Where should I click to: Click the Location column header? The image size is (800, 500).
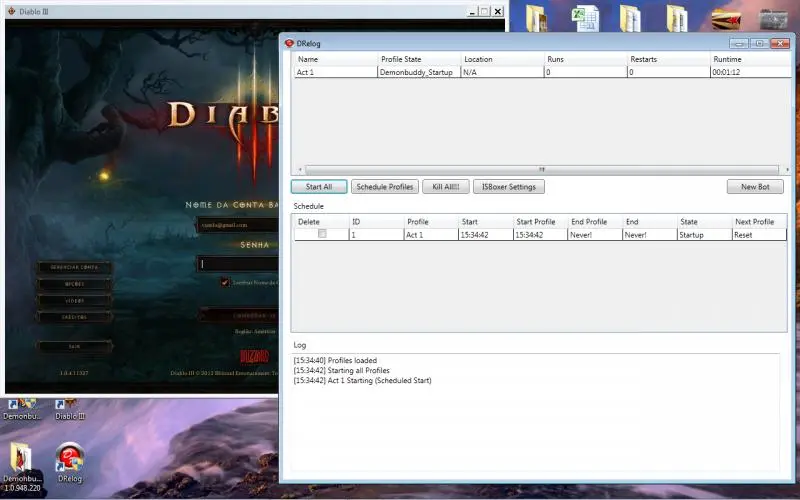(x=502, y=59)
